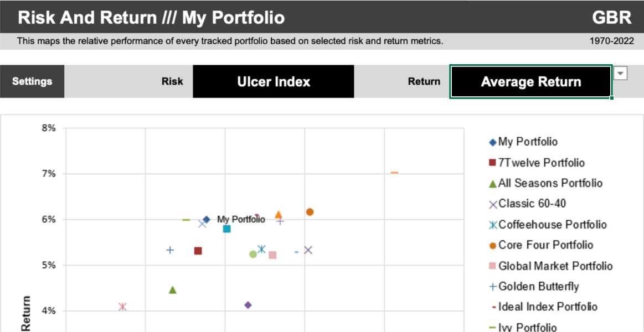The width and height of the screenshot is (644, 332).
Task: Select the Ivy Portfolio legend entry
Action: click(524, 327)
